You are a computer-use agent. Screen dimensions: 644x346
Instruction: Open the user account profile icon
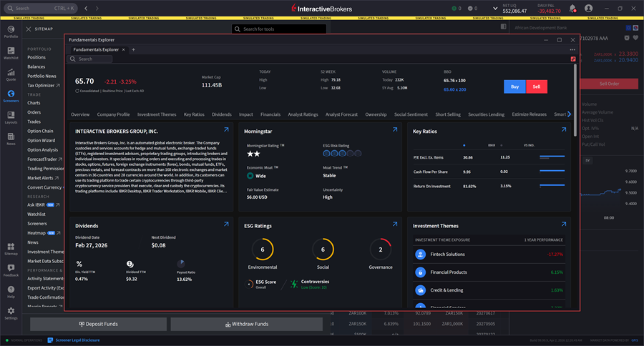[589, 9]
